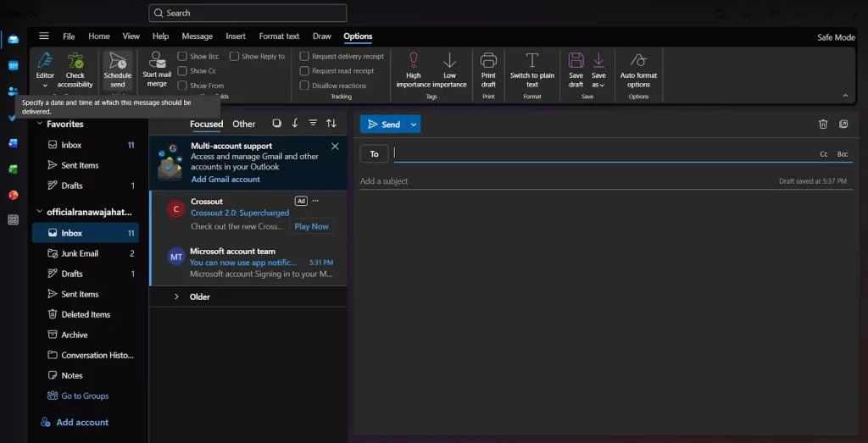Run Check accessibility
Screen dimensions: 868x443
pos(75,70)
